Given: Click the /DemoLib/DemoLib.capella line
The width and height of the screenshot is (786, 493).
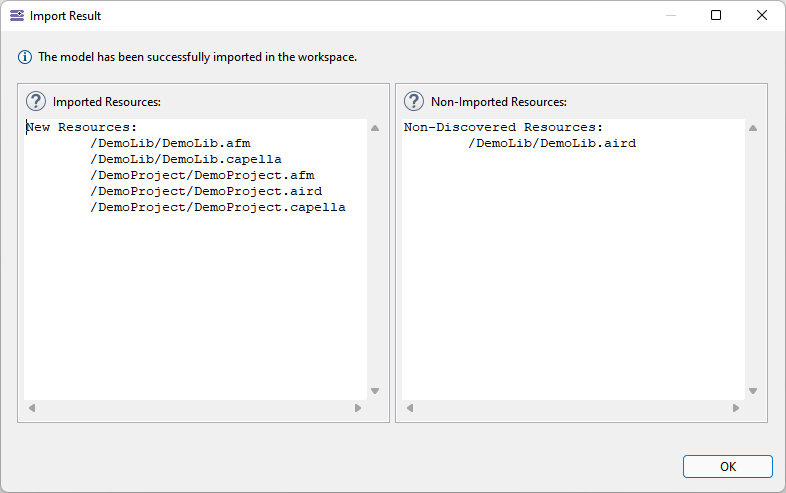Looking at the screenshot, I should (185, 159).
